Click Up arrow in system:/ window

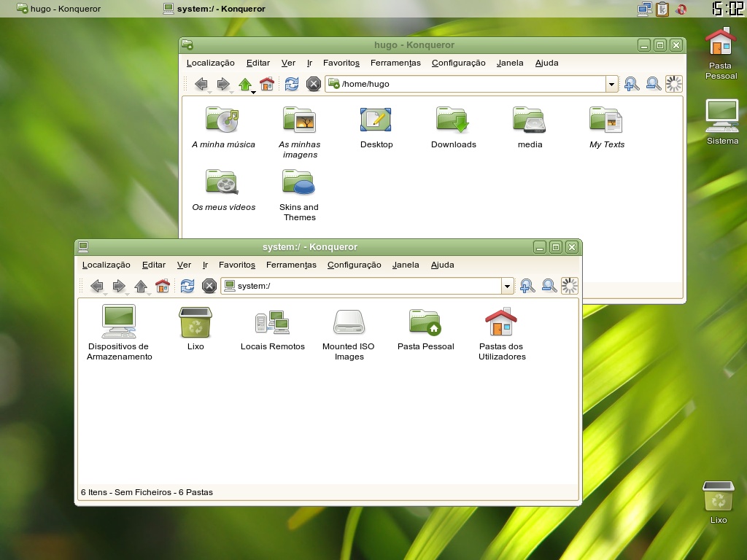[141, 286]
